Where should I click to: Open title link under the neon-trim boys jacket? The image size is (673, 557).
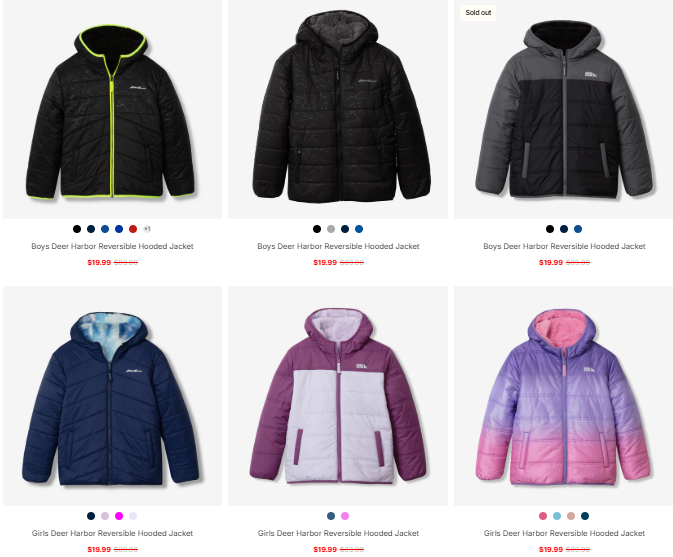(x=112, y=246)
